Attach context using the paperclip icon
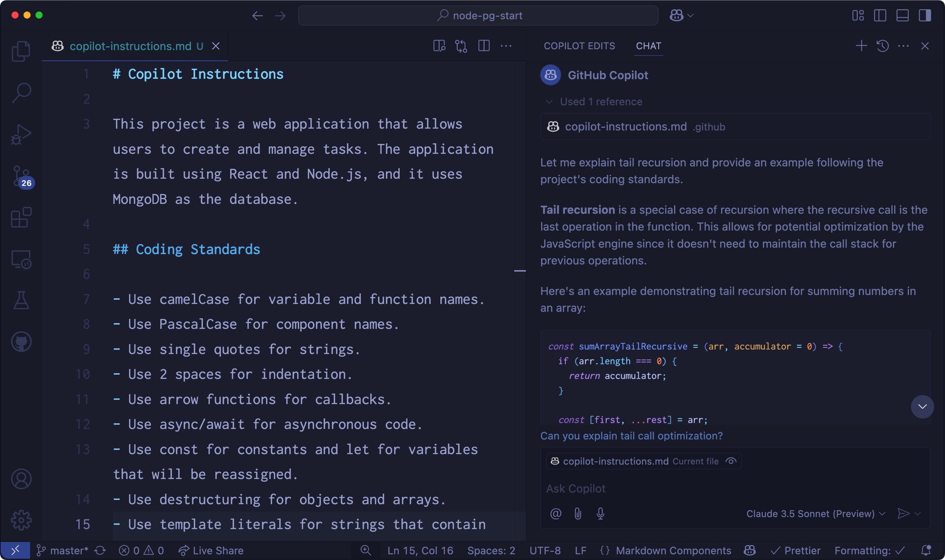The width and height of the screenshot is (945, 560). point(577,514)
